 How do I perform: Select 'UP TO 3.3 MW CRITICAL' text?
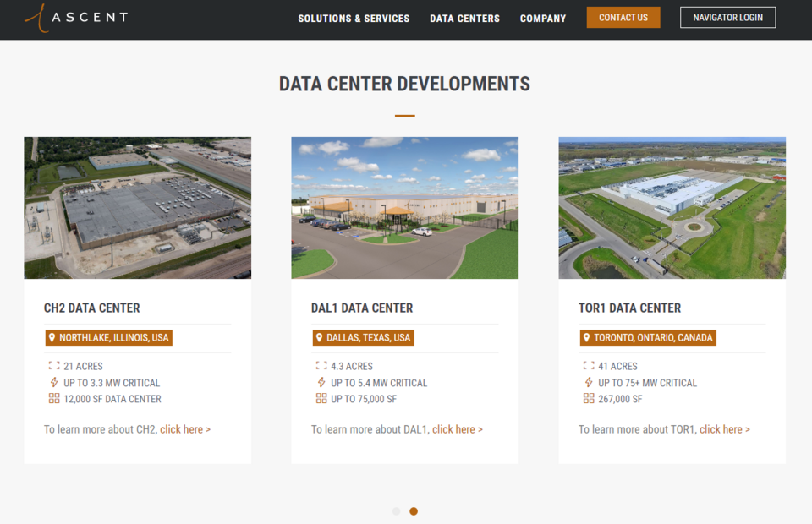[x=112, y=383]
